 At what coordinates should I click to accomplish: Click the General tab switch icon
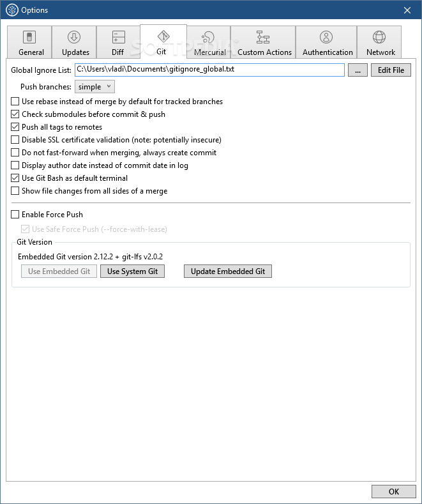coord(29,37)
